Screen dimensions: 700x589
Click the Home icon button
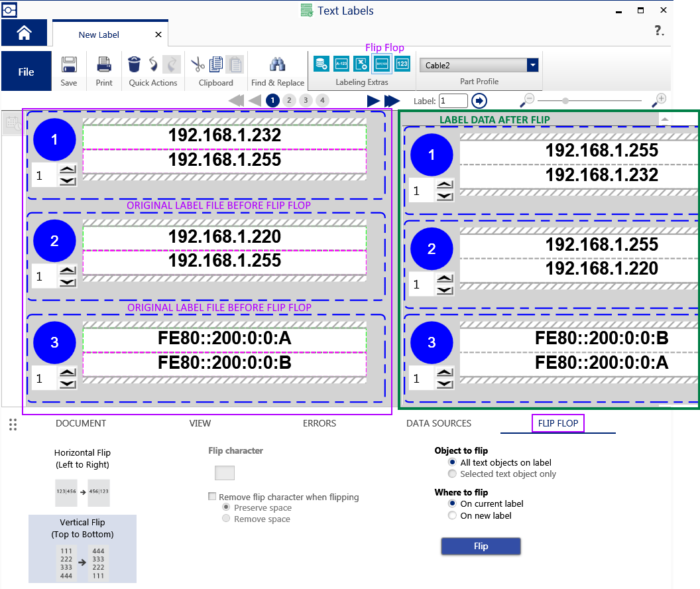pos(24,33)
